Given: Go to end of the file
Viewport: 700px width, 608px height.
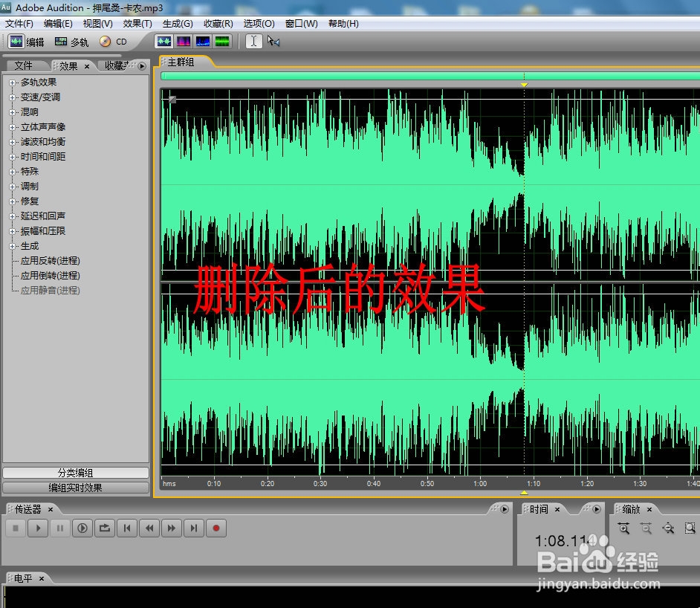Looking at the screenshot, I should tap(194, 528).
